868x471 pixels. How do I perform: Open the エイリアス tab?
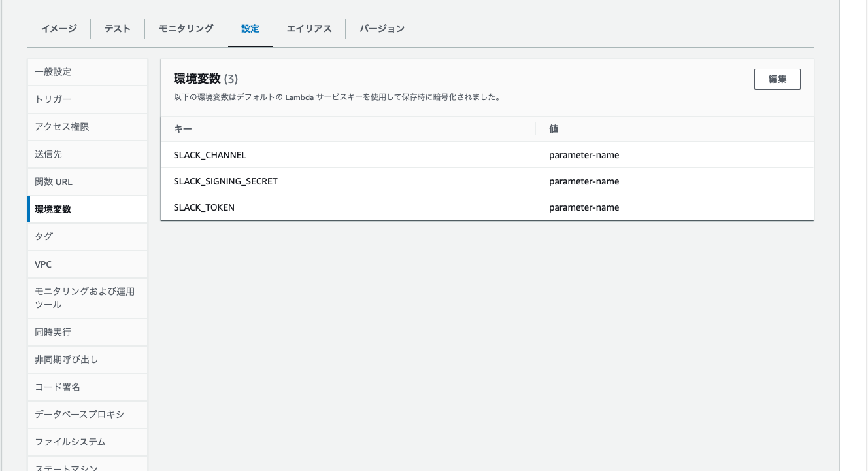[309, 29]
